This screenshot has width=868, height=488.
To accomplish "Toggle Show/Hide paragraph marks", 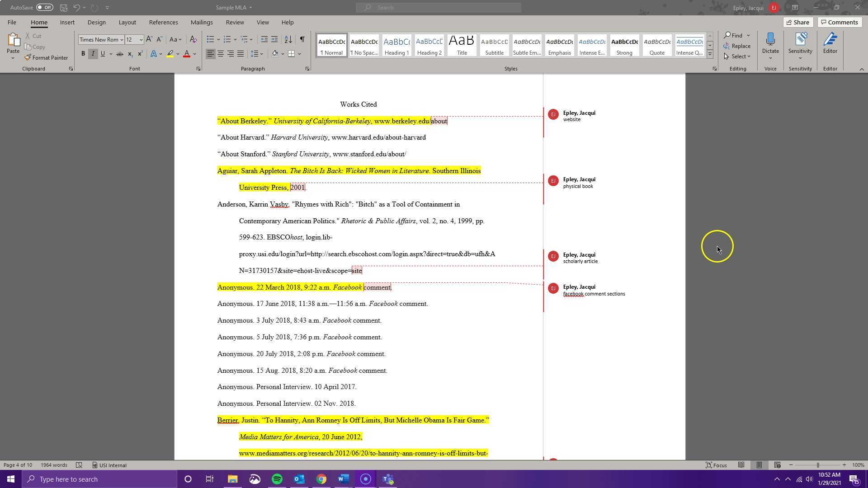I will [302, 39].
